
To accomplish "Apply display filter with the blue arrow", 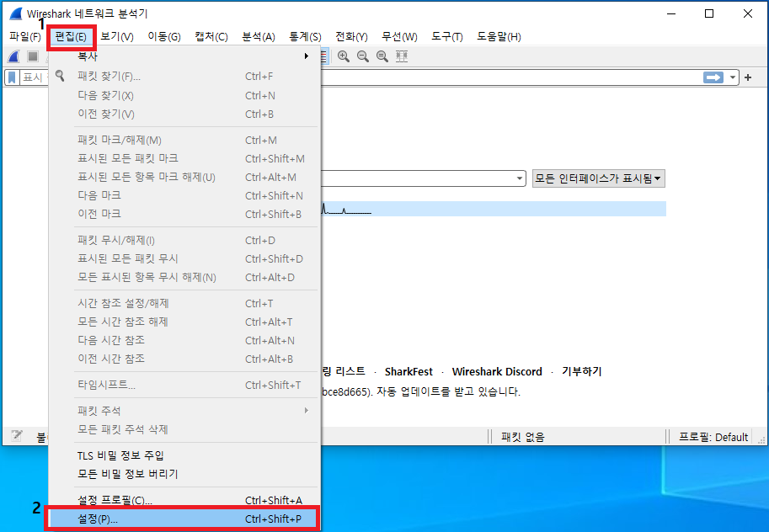I will click(713, 77).
